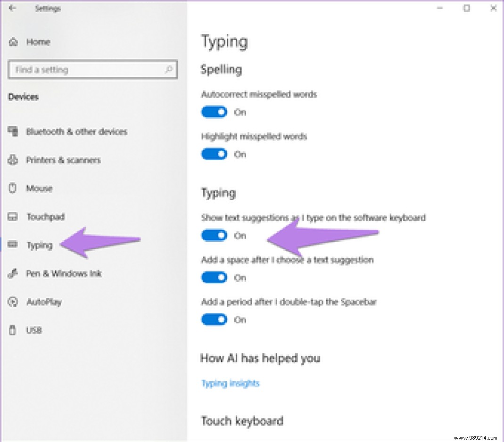The width and height of the screenshot is (504, 442).
Task: Click the search magnifier icon
Action: 168,69
